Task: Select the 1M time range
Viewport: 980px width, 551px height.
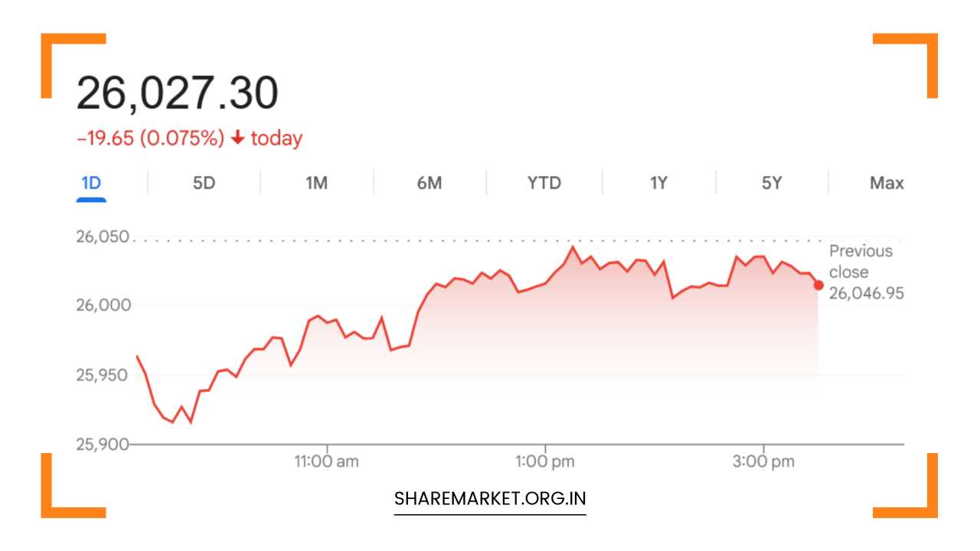Action: [x=316, y=183]
